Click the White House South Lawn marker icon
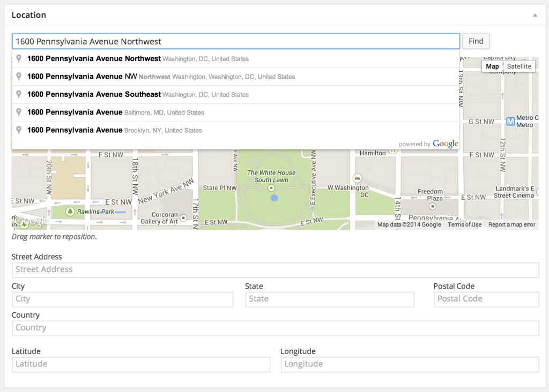Image resolution: width=549 pixels, height=392 pixels. (x=271, y=189)
